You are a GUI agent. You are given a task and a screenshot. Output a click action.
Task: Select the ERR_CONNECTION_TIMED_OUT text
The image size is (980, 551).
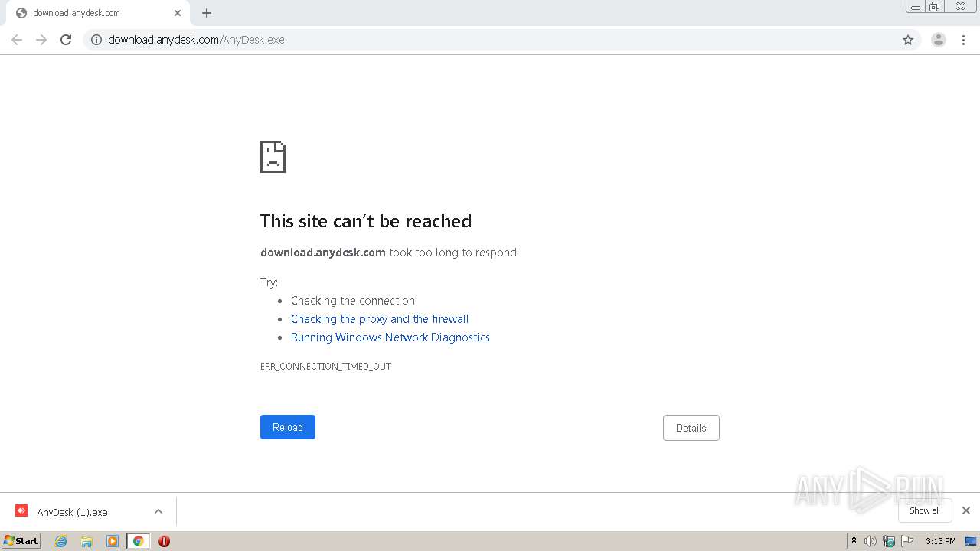pos(325,367)
